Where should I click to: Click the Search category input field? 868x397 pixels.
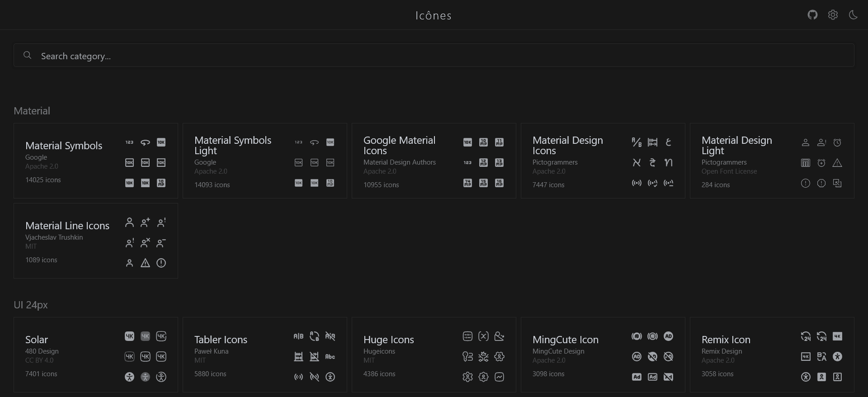click(434, 56)
